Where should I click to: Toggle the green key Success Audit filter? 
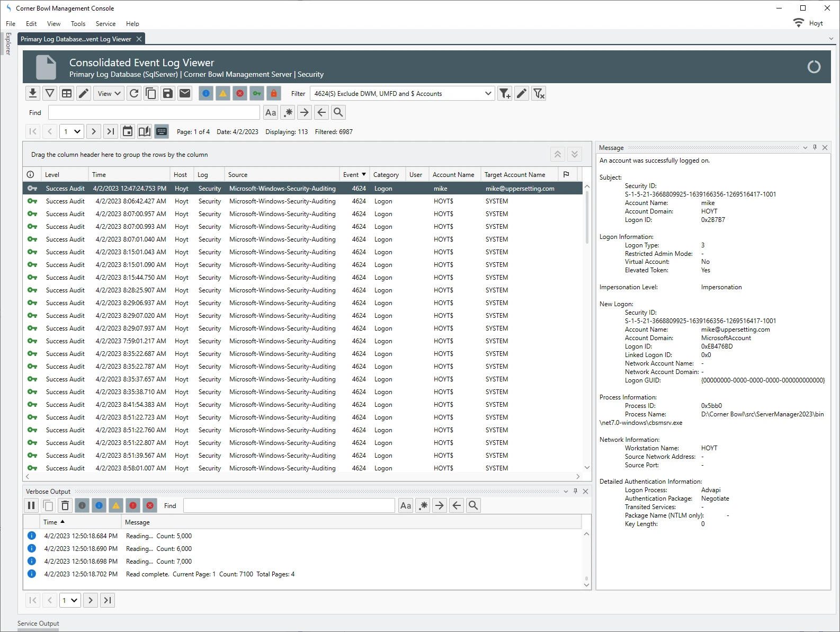(257, 94)
